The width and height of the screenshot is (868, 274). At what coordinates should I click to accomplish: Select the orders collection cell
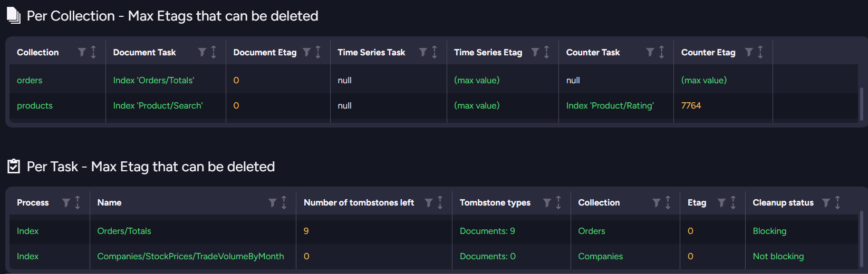tap(30, 80)
